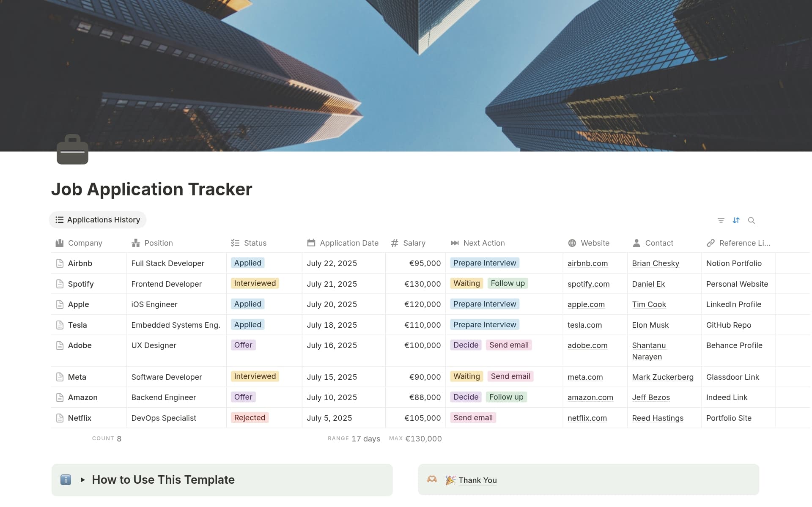Open the netflix.com link
Image resolution: width=812 pixels, height=507 pixels.
coord(587,418)
